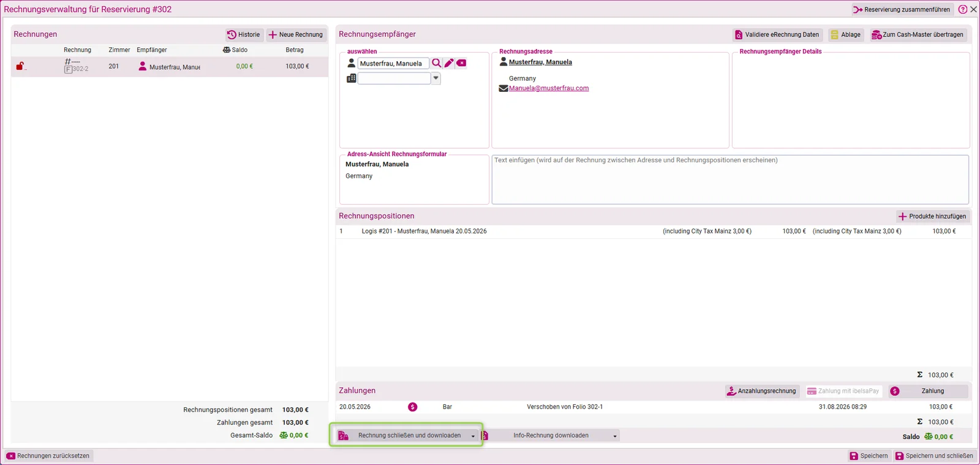
Task: Click the 'Verschoben von Folio 302-1' payment note
Action: tap(565, 407)
